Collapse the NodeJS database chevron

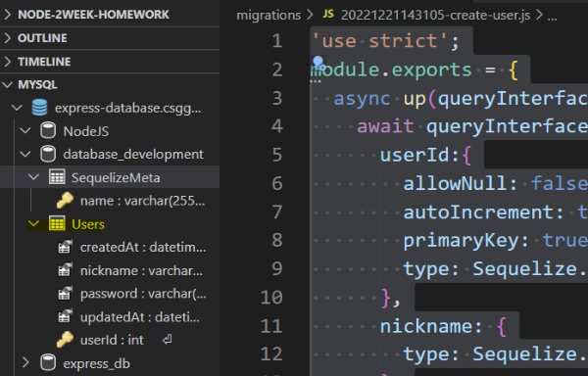pos(25,131)
